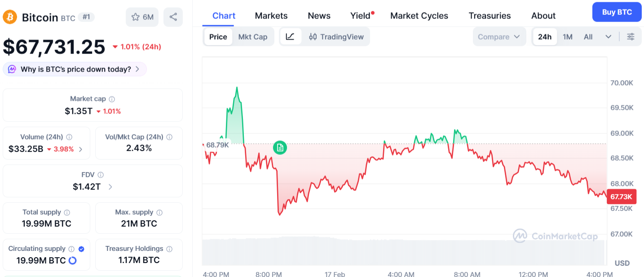Select the 1M time range option

[567, 36]
